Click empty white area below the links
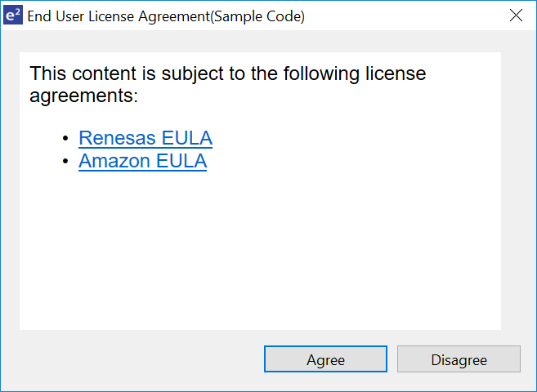Viewport: 537px width, 392px height. coord(260,253)
